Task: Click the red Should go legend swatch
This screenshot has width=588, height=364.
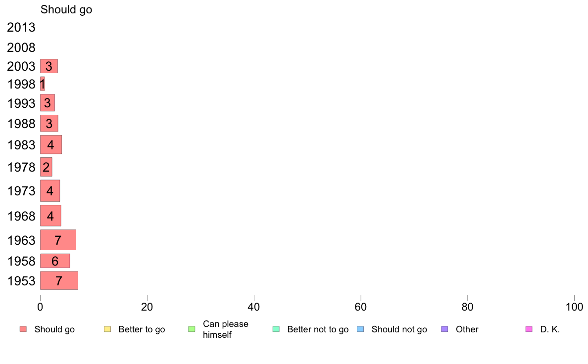Action: point(23,329)
